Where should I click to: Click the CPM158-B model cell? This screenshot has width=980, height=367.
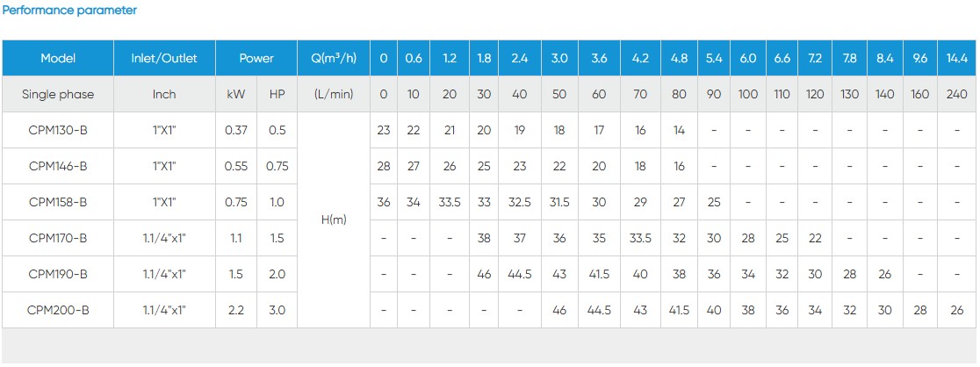[58, 202]
